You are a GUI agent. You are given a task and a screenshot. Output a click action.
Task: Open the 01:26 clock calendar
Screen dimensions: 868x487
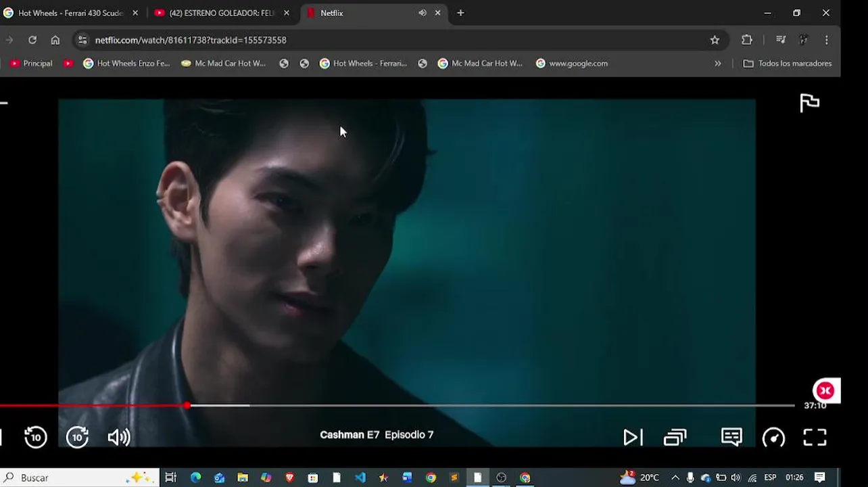tap(794, 478)
